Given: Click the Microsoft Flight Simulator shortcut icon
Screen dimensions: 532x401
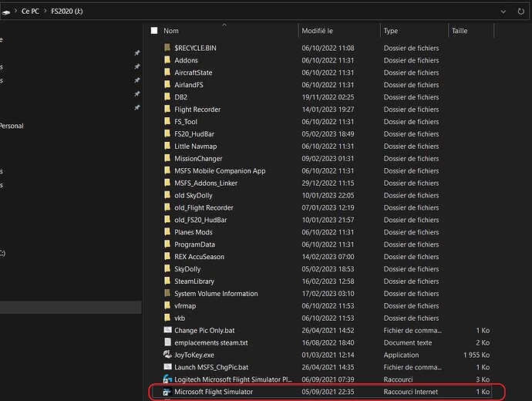Looking at the screenshot, I should 167,392.
